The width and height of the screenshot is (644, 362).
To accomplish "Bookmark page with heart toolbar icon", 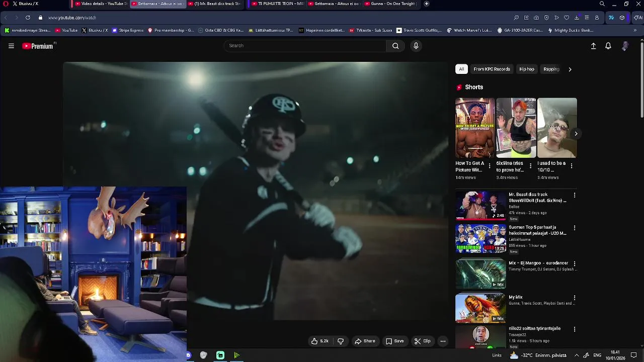I will coord(567,18).
